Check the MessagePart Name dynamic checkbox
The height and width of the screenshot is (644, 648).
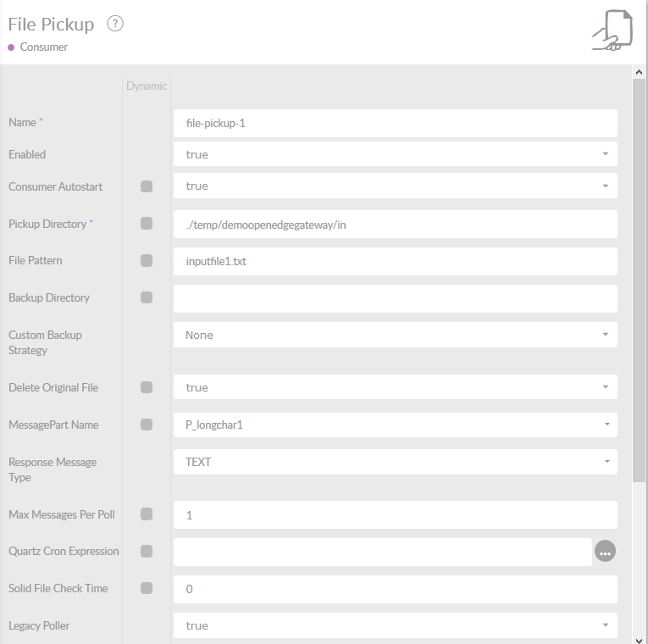pyautogui.click(x=147, y=425)
